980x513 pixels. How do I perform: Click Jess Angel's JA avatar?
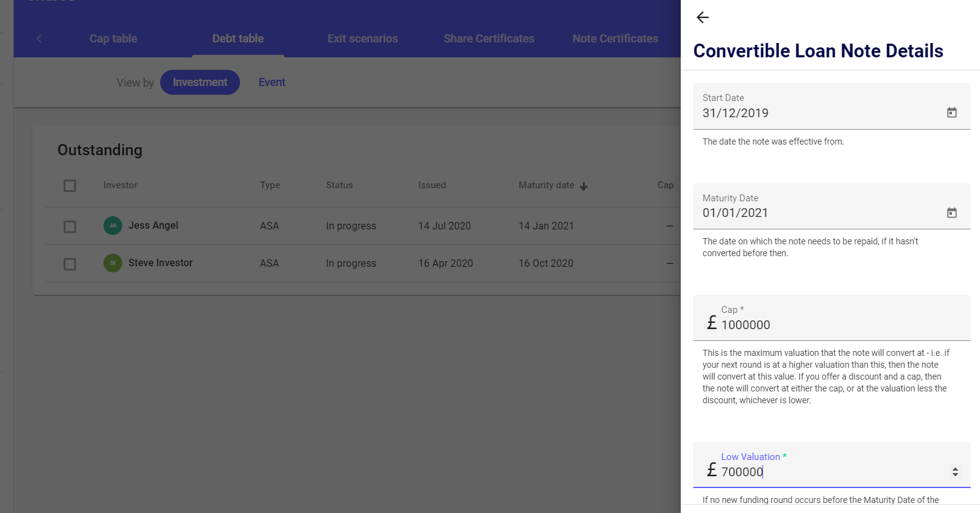(x=113, y=226)
